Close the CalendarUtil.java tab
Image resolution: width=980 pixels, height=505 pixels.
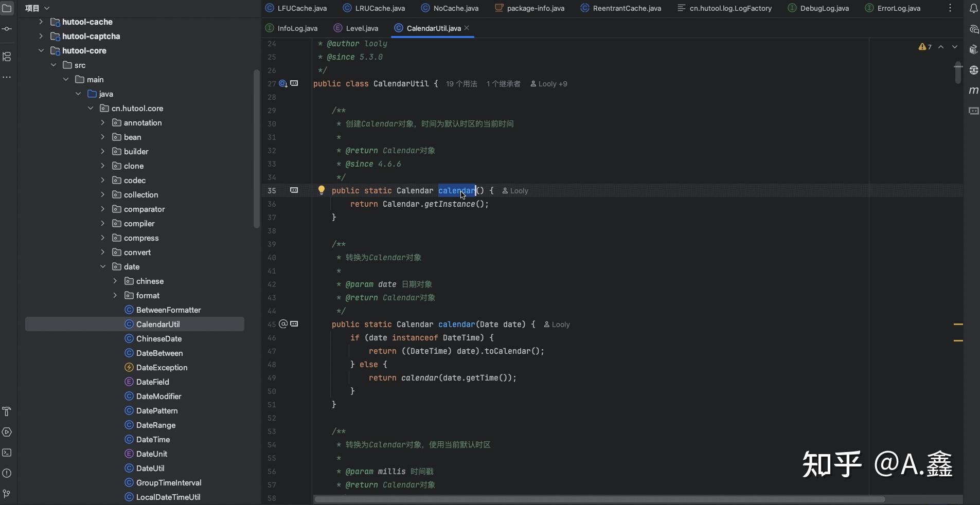(x=467, y=28)
